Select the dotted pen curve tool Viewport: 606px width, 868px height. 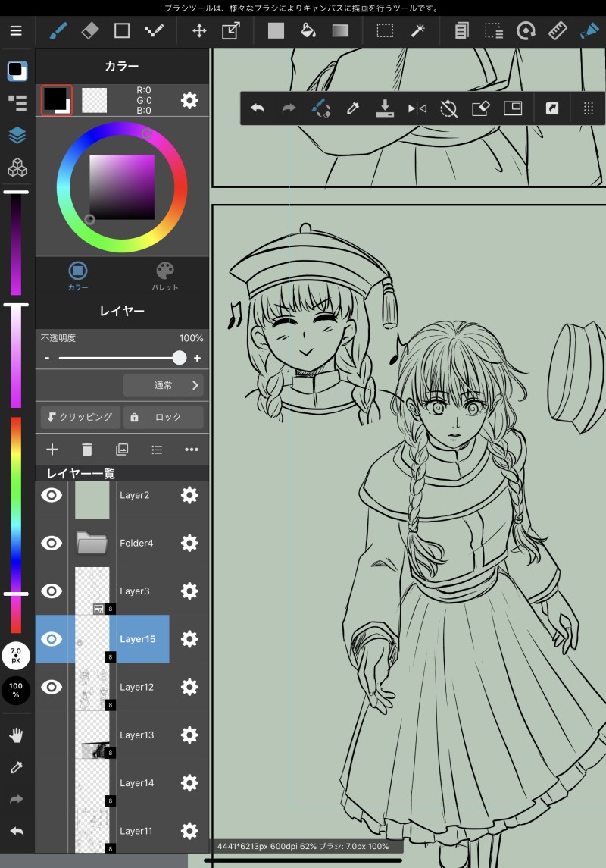[154, 30]
